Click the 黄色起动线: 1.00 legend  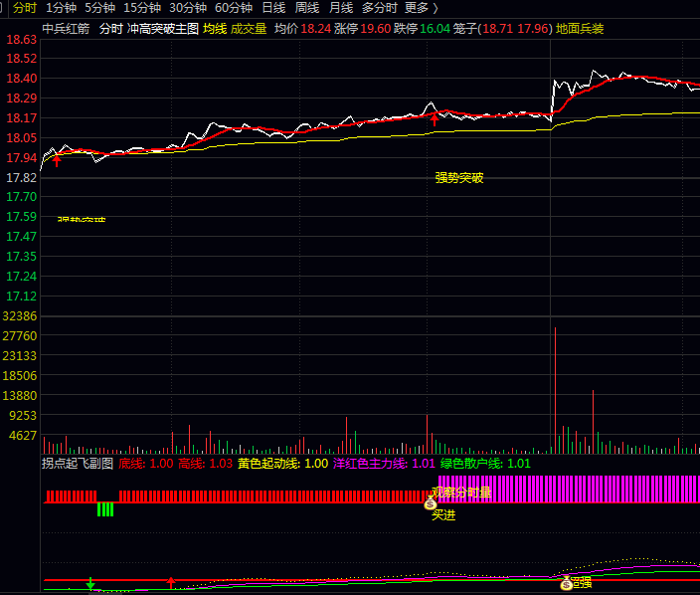[x=283, y=464]
